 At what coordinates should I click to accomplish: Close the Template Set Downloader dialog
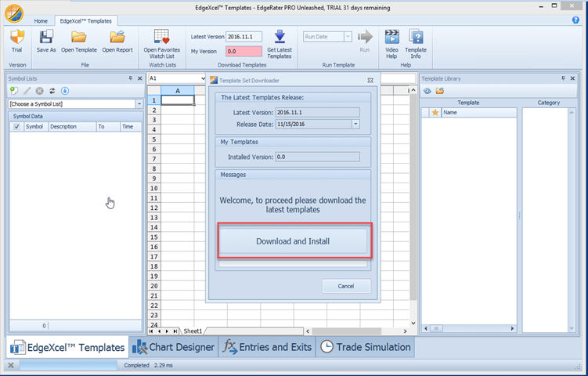tap(370, 81)
